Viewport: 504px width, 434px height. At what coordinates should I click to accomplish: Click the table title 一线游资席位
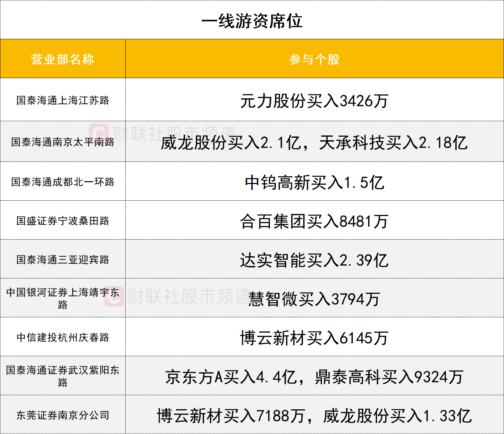pos(252,21)
